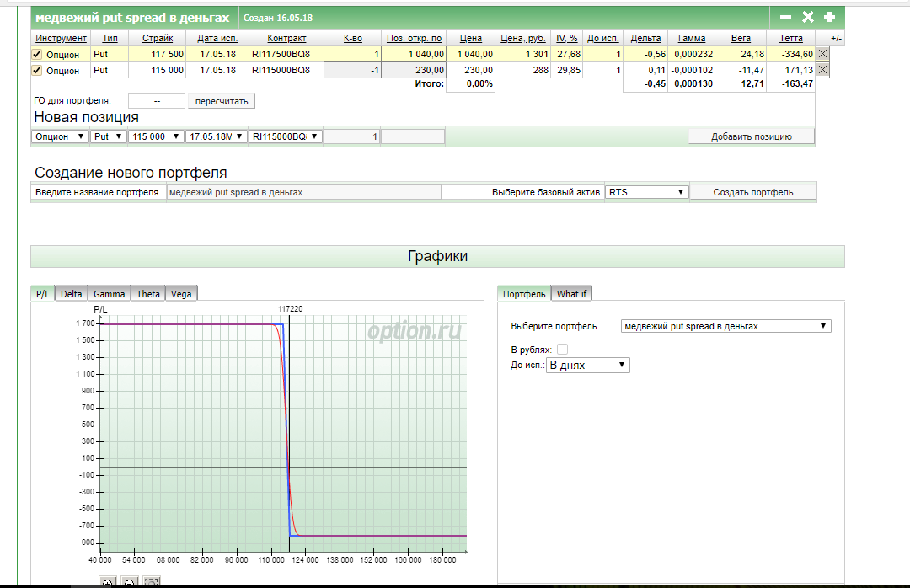Viewport: 910px width, 588px height.
Task: Open the RTS base asset dropdown
Action: click(646, 192)
